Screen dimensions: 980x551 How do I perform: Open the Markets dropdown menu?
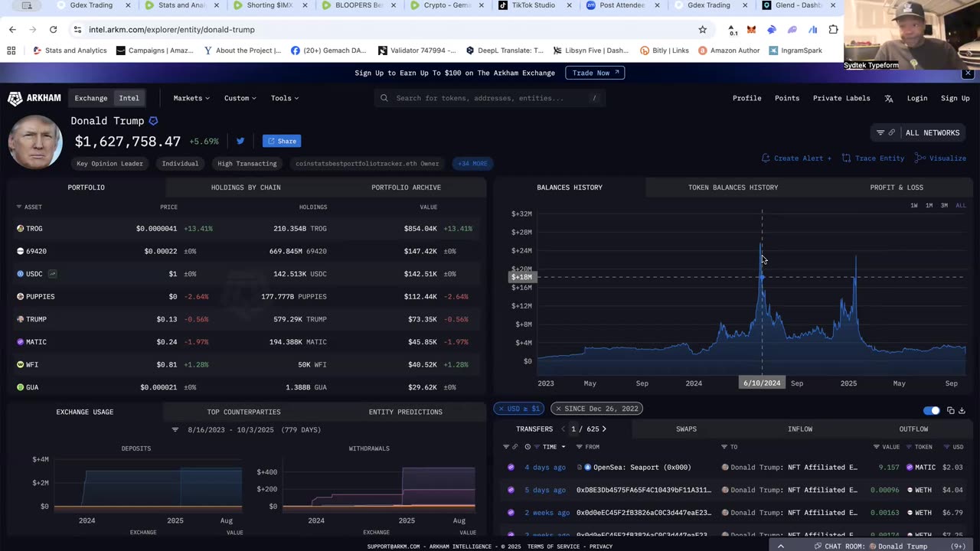(191, 98)
